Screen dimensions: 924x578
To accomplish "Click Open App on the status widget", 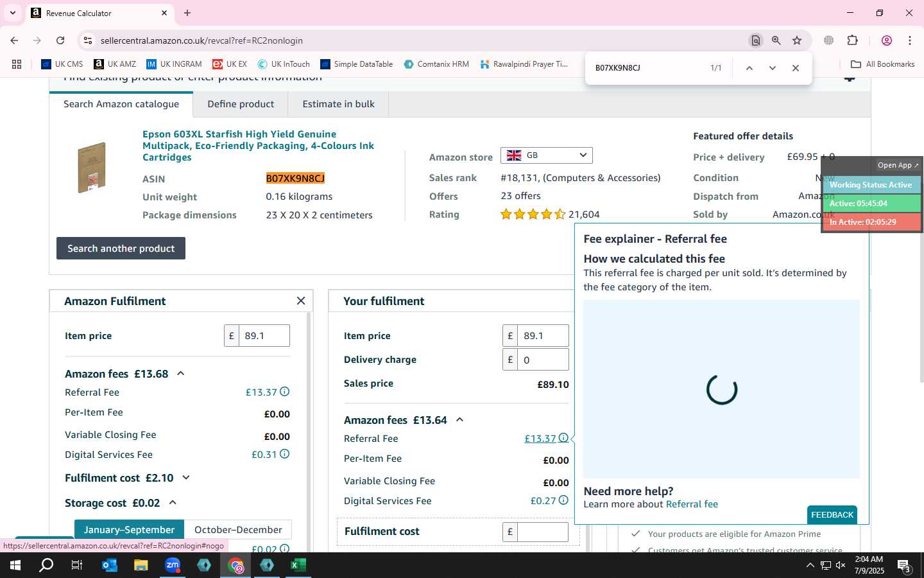I will pyautogui.click(x=898, y=165).
